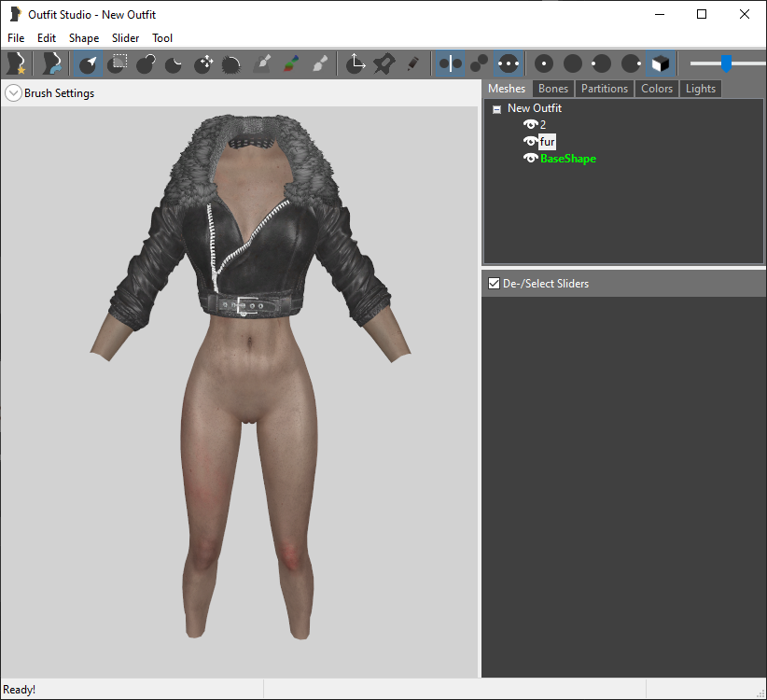767x700 pixels.
Task: Activate the Move brush with arrows
Action: click(203, 63)
